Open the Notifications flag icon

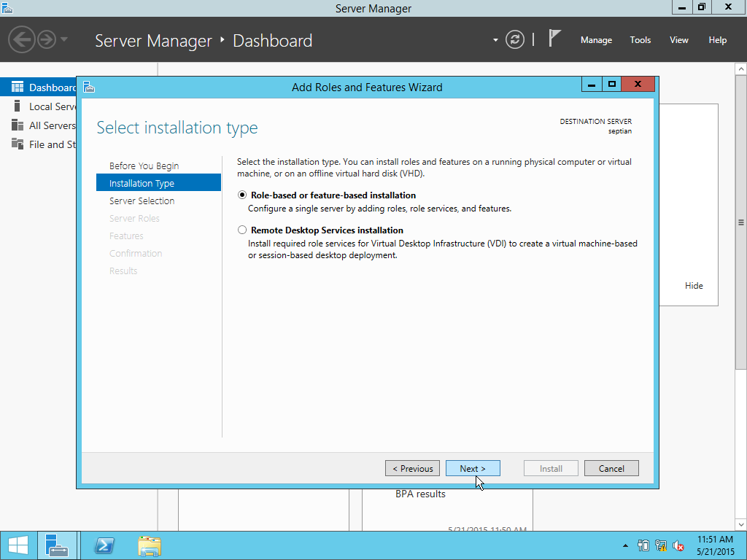point(554,38)
